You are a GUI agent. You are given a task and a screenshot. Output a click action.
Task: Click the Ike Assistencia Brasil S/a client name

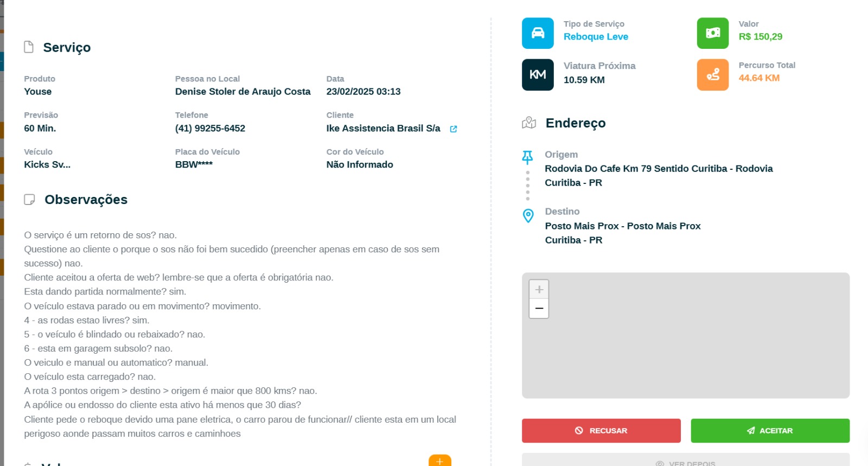383,129
